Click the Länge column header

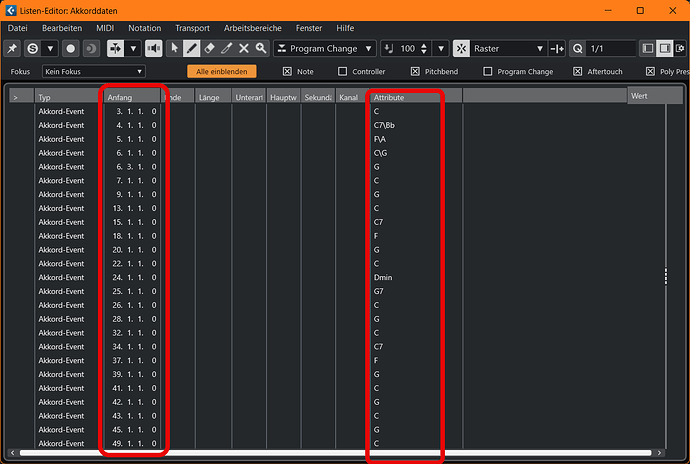pyautogui.click(x=213, y=97)
